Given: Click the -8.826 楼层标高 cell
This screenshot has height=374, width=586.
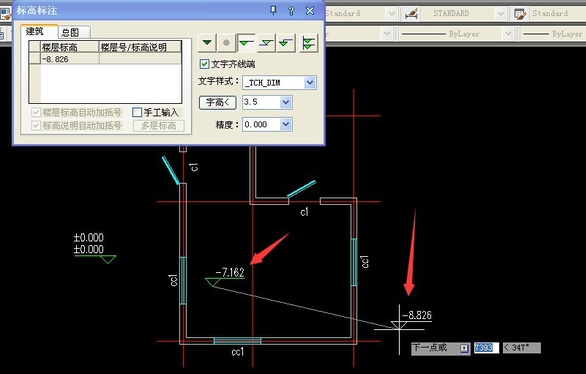Looking at the screenshot, I should pos(70,59).
